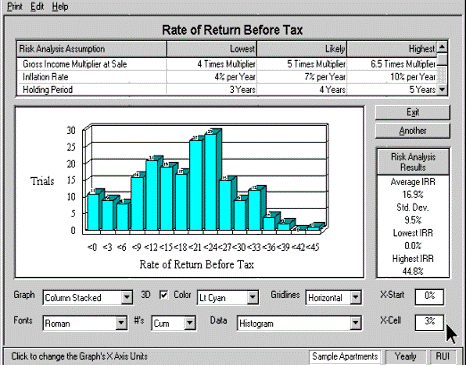Open the Fonts dropdown arrow

tap(121, 323)
